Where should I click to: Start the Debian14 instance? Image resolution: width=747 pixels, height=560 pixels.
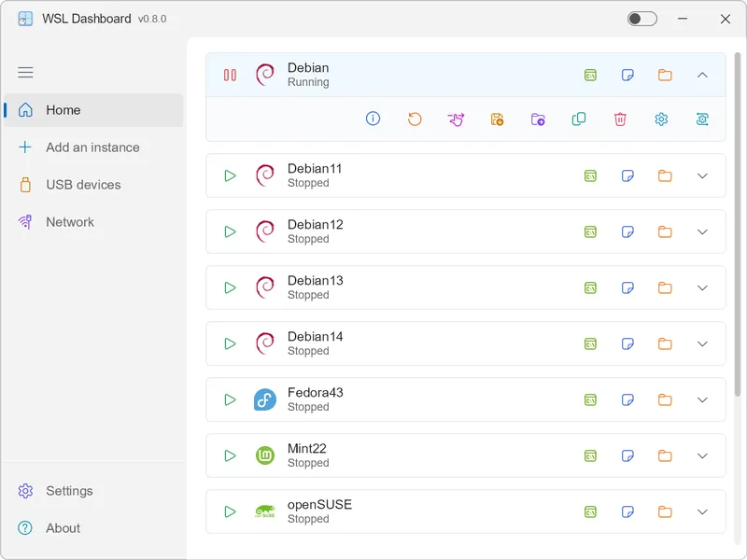pyautogui.click(x=230, y=343)
